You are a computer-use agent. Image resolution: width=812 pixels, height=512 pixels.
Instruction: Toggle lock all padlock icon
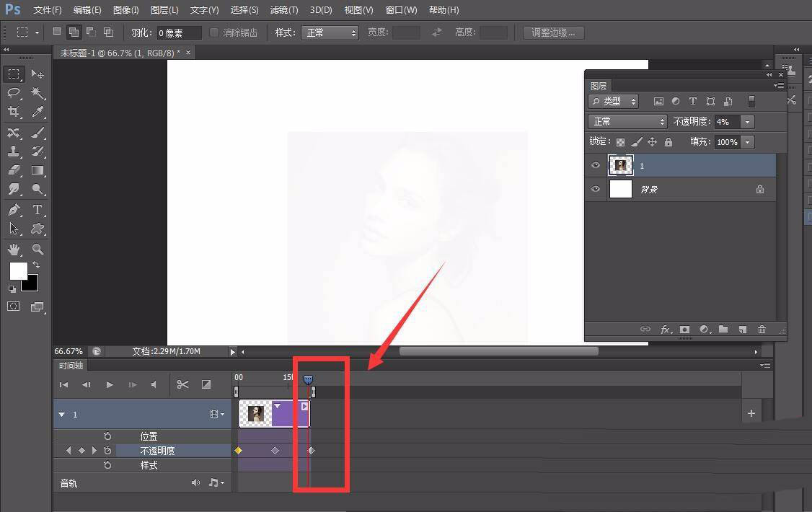[x=668, y=142]
